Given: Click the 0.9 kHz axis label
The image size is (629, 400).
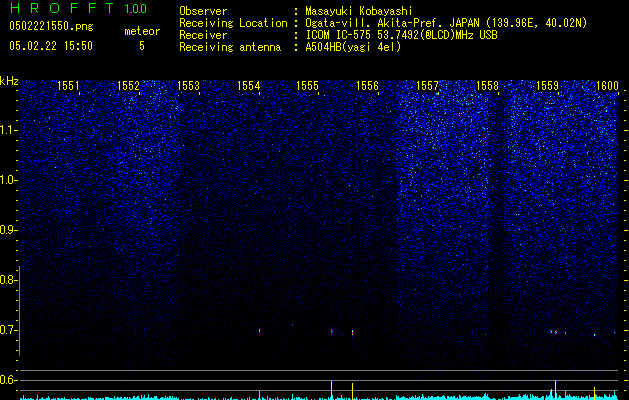Looking at the screenshot, I should 7,230.
